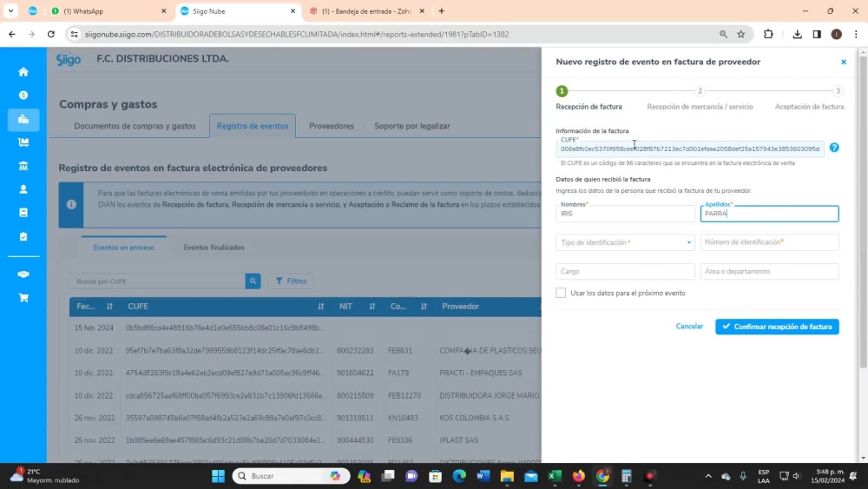Show hidden system tray icons

(x=708, y=476)
